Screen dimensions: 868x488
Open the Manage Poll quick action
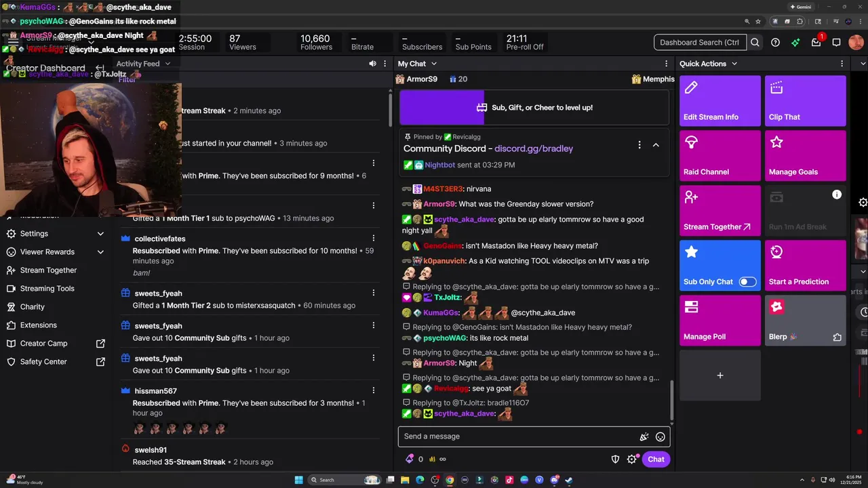click(720, 320)
